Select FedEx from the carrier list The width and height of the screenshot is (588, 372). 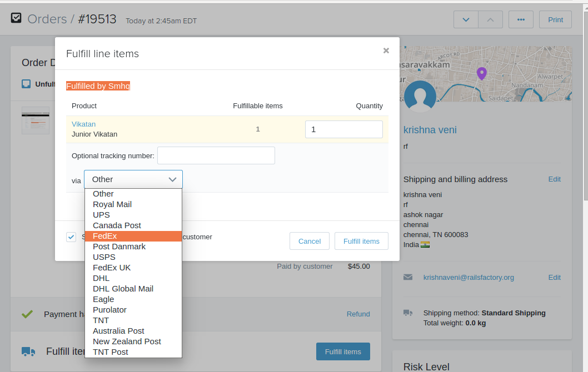pyautogui.click(x=133, y=236)
